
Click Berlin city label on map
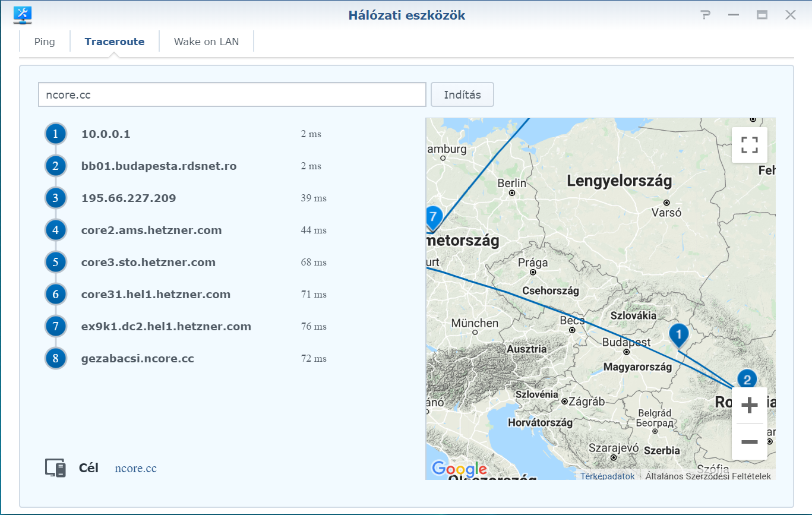(512, 184)
